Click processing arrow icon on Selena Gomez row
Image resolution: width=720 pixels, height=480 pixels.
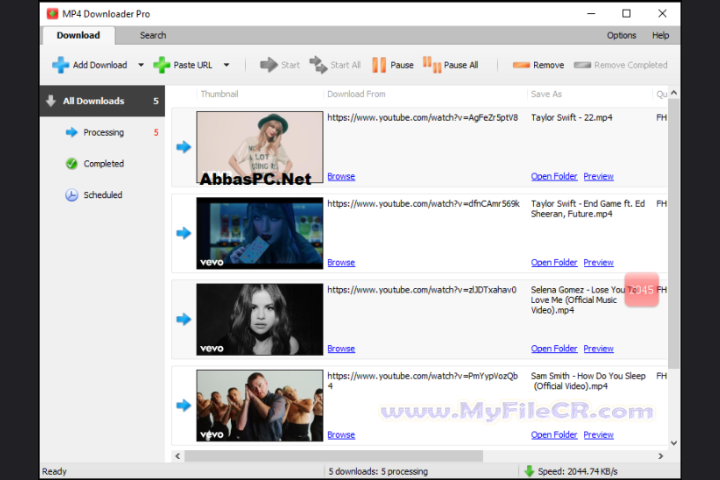point(184,319)
